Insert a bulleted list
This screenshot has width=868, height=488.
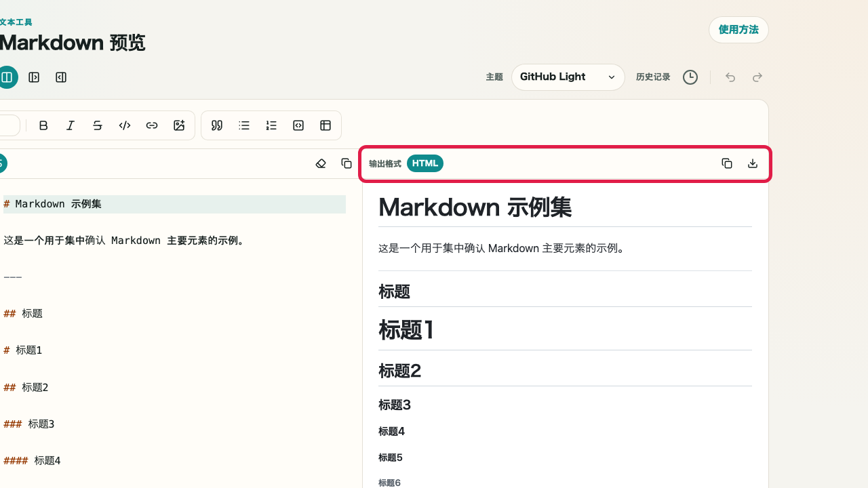[x=244, y=125]
